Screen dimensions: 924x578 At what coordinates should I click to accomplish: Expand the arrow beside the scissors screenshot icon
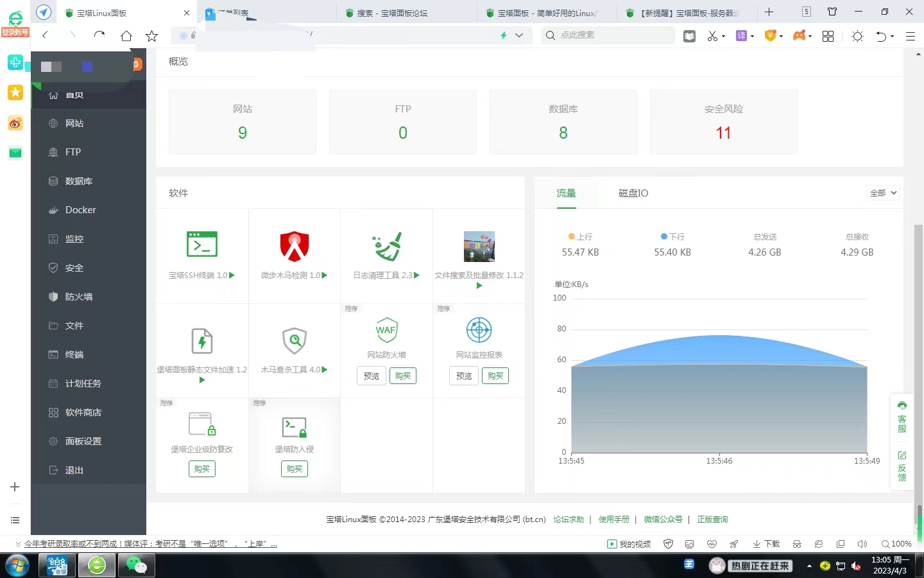(x=723, y=37)
